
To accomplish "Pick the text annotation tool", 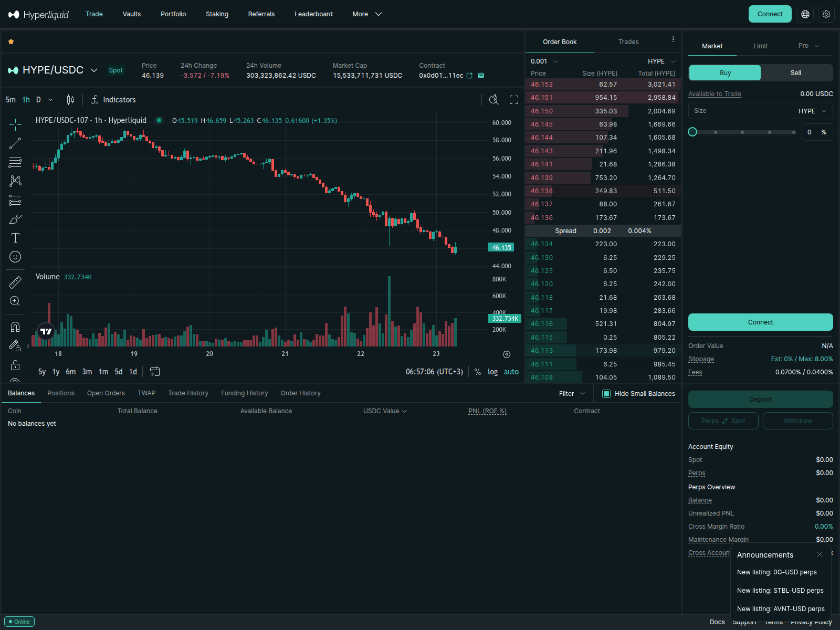I will click(15, 238).
